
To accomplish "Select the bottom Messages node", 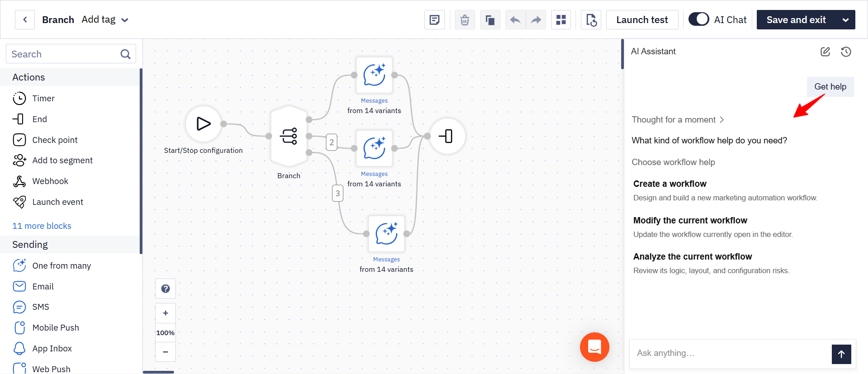I will coord(387,233).
